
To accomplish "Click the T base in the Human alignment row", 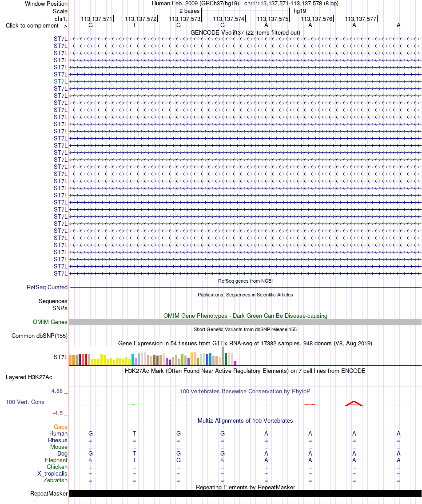I will point(135,434).
